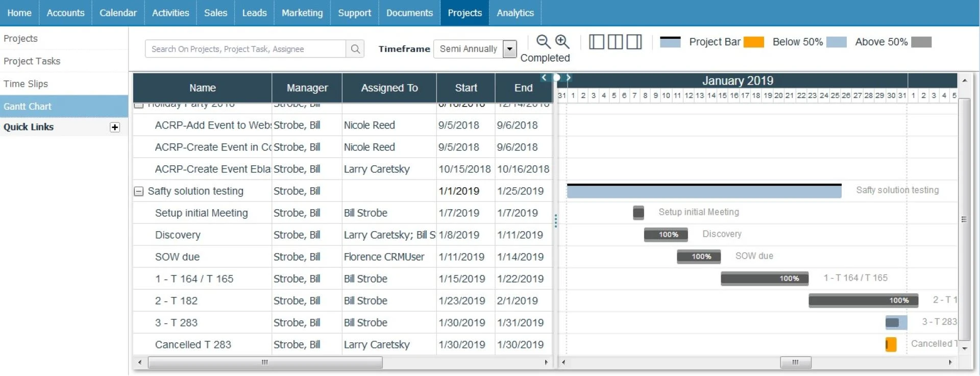980x376 pixels.
Task: Sort by the Assigned To column header
Action: (x=389, y=88)
